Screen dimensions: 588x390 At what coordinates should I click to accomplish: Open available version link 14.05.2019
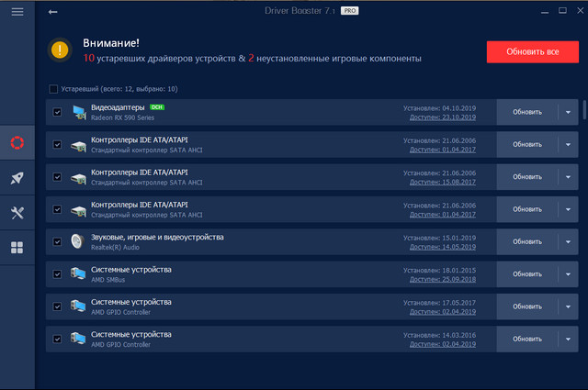(443, 247)
